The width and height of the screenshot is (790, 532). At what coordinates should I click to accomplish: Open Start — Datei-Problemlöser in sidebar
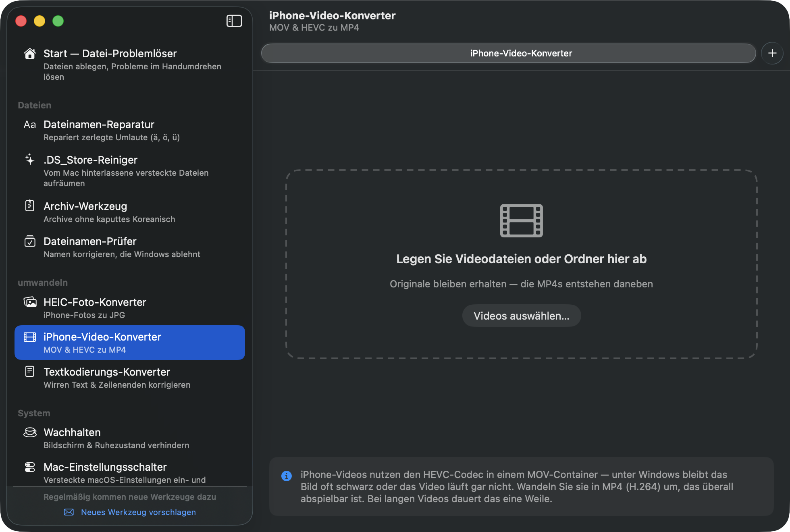(x=129, y=64)
